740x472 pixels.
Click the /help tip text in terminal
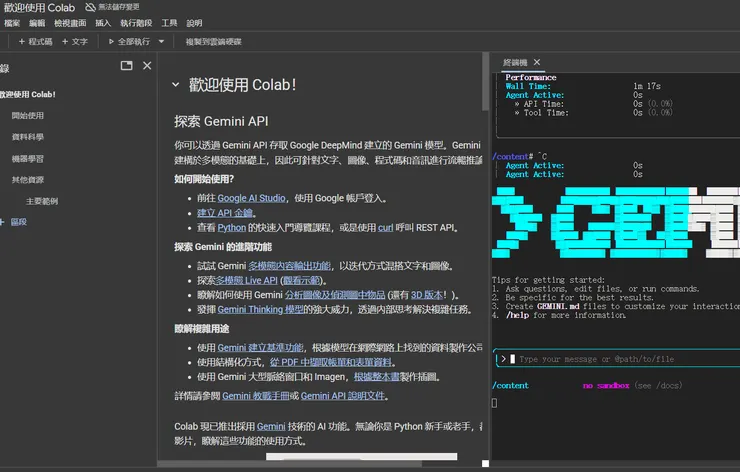[517, 315]
